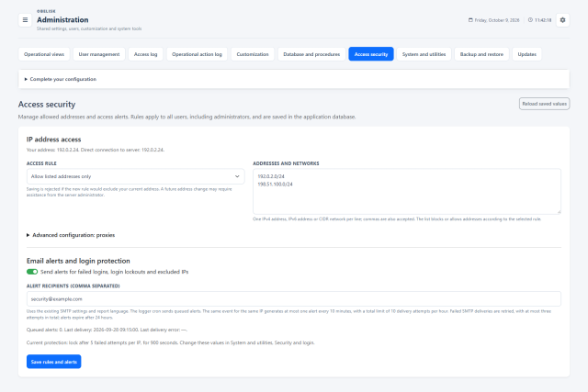
Task: Click the 198.51.100.0/24 network entry
Action: coord(275,184)
